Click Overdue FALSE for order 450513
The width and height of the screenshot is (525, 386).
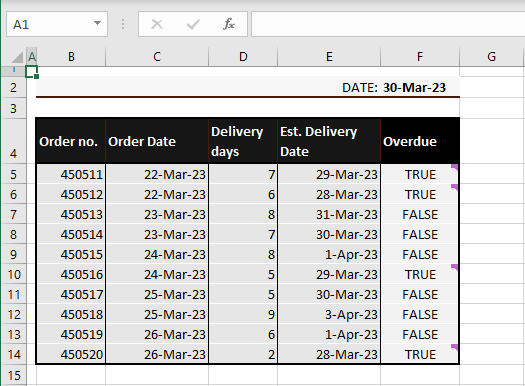tap(420, 214)
